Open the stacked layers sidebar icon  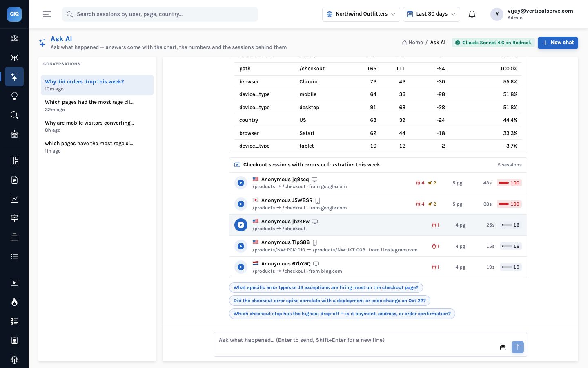14,237
